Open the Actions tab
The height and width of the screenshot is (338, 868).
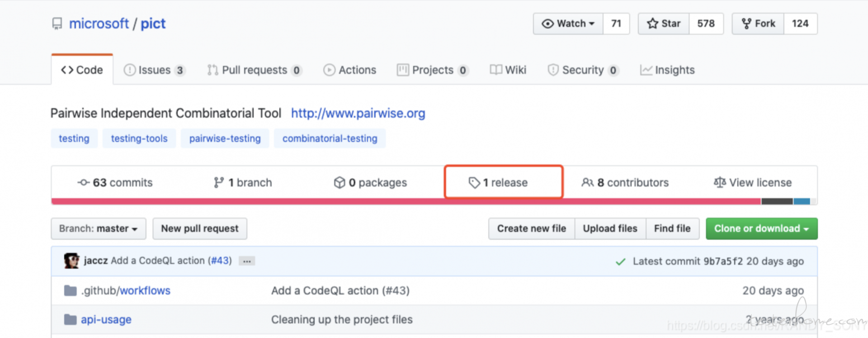click(x=349, y=70)
